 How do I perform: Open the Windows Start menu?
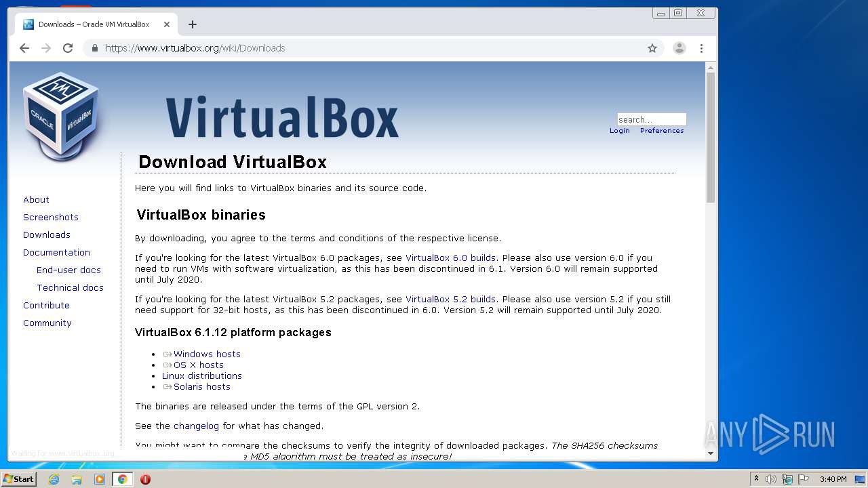tap(19, 479)
